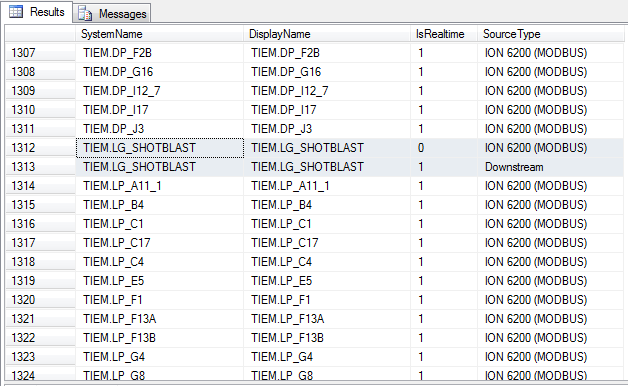The height and width of the screenshot is (386, 628).
Task: Select row header 1312
Action: coord(40,148)
